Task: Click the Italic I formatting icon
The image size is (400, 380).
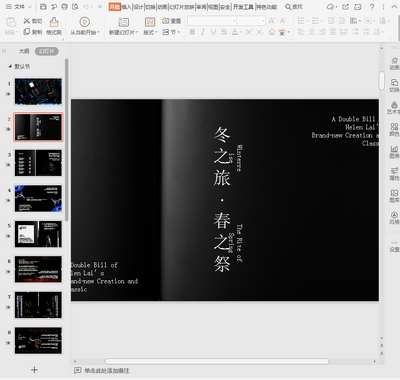Action: pos(203,32)
